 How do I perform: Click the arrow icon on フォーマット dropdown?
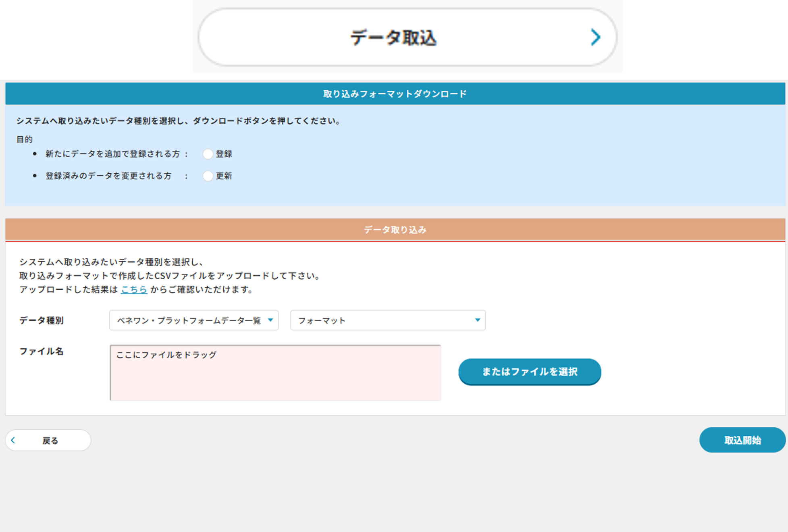478,320
